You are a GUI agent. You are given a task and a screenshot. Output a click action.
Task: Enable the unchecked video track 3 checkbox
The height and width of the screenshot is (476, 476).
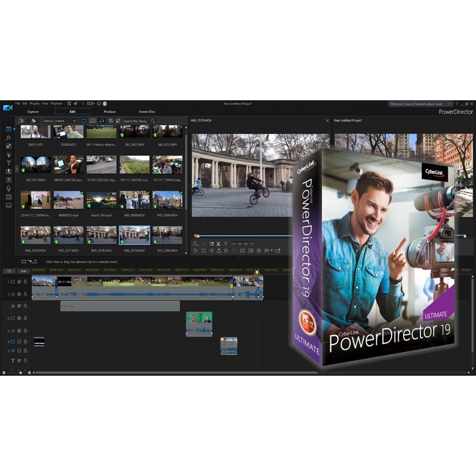point(19,342)
